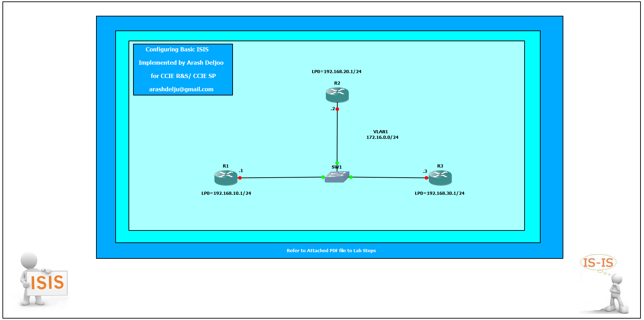
Task: Click the red status dot beside R1
Action: tap(240, 178)
